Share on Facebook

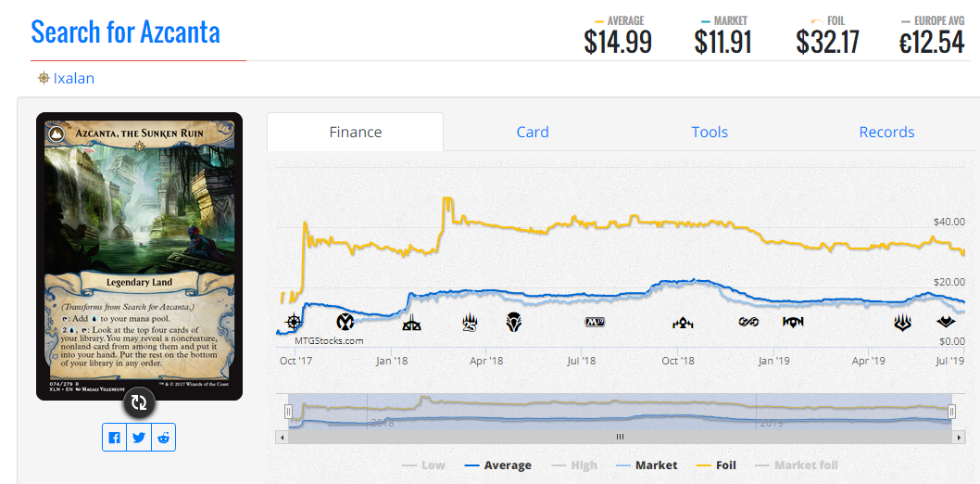click(114, 438)
